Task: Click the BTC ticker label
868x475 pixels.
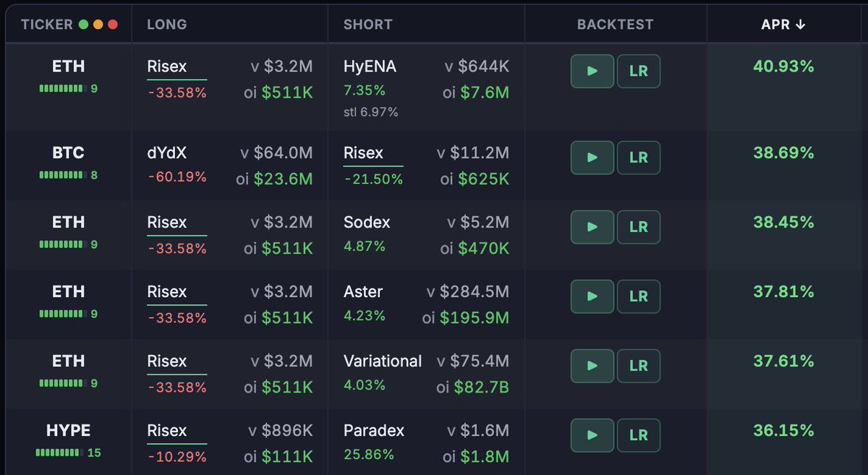Action: click(69, 153)
